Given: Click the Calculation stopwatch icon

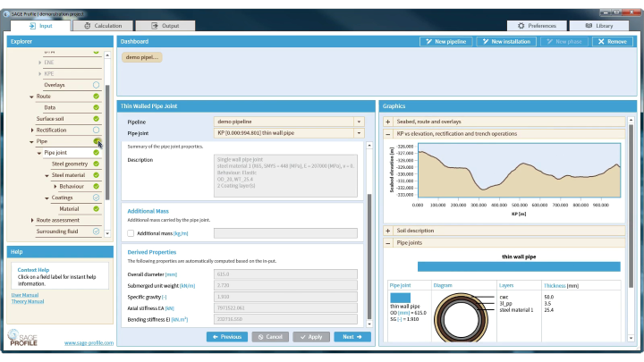Looking at the screenshot, I should 88,26.
